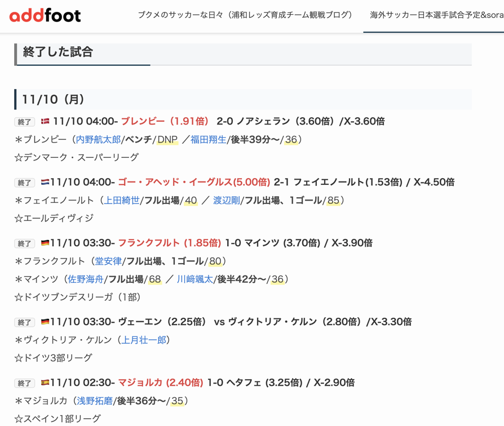Click highlighted rating 40 for 上田綺世
Image resolution: width=504 pixels, height=426 pixels.
191,200
